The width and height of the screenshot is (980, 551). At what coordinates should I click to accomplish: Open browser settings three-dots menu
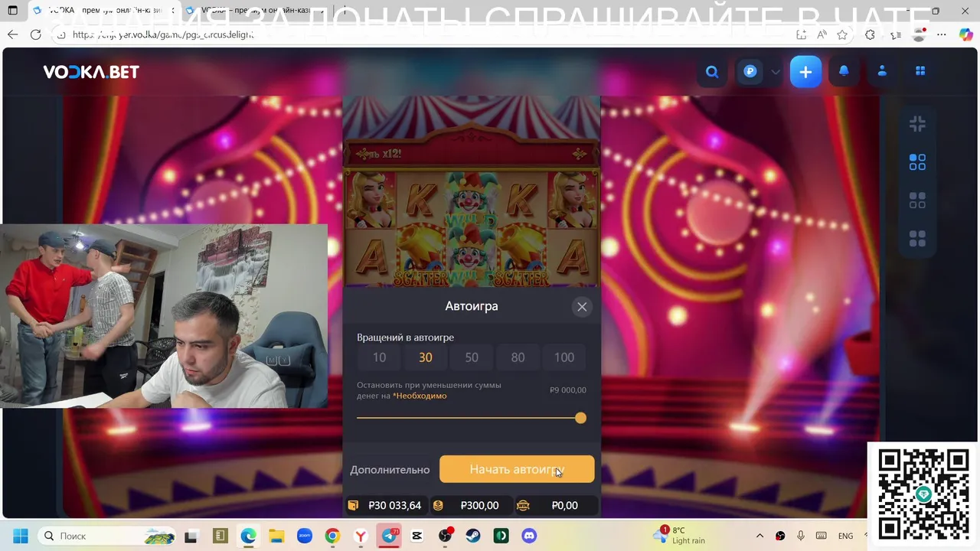942,34
